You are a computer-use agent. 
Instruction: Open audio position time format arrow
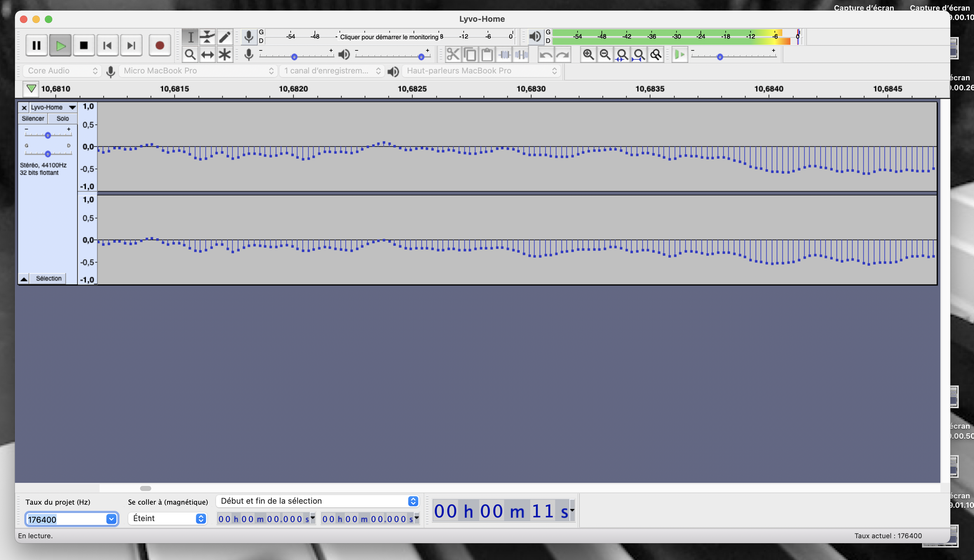(572, 511)
